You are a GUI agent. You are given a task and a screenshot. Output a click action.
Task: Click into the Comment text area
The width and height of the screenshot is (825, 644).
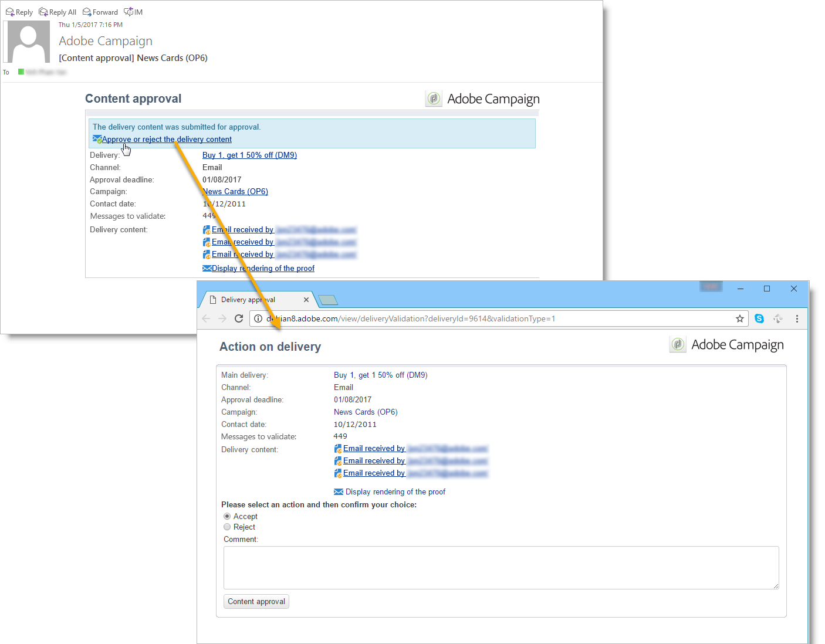501,568
